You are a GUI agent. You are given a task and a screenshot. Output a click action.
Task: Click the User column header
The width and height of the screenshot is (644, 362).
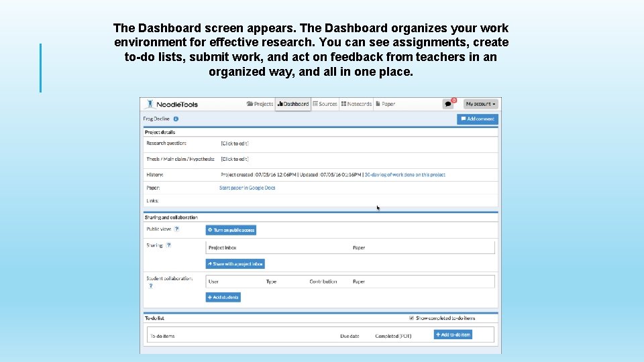(x=213, y=282)
